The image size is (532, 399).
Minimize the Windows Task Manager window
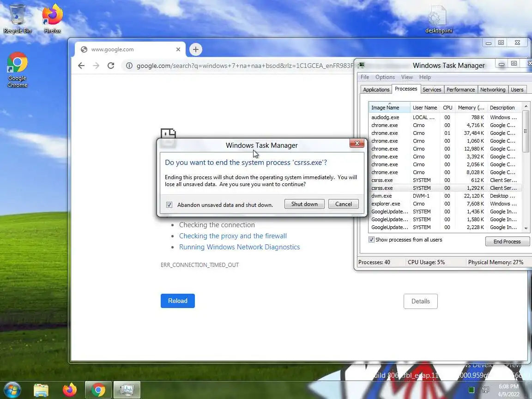pos(502,64)
